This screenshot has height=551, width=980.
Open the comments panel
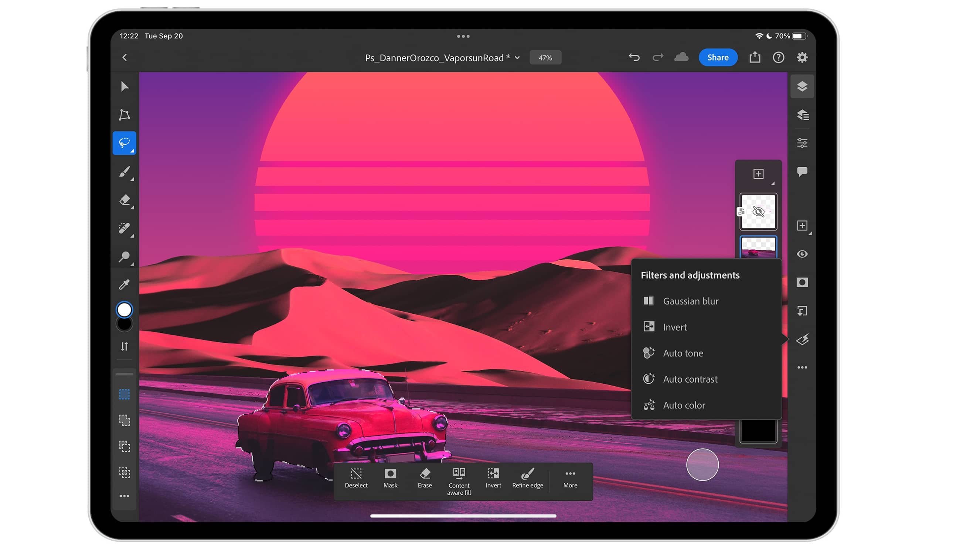pos(802,172)
